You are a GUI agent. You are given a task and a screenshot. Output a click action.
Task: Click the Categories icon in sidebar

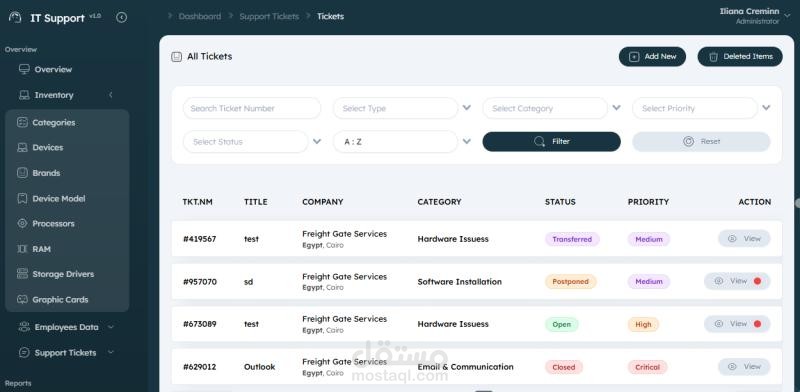(x=22, y=122)
